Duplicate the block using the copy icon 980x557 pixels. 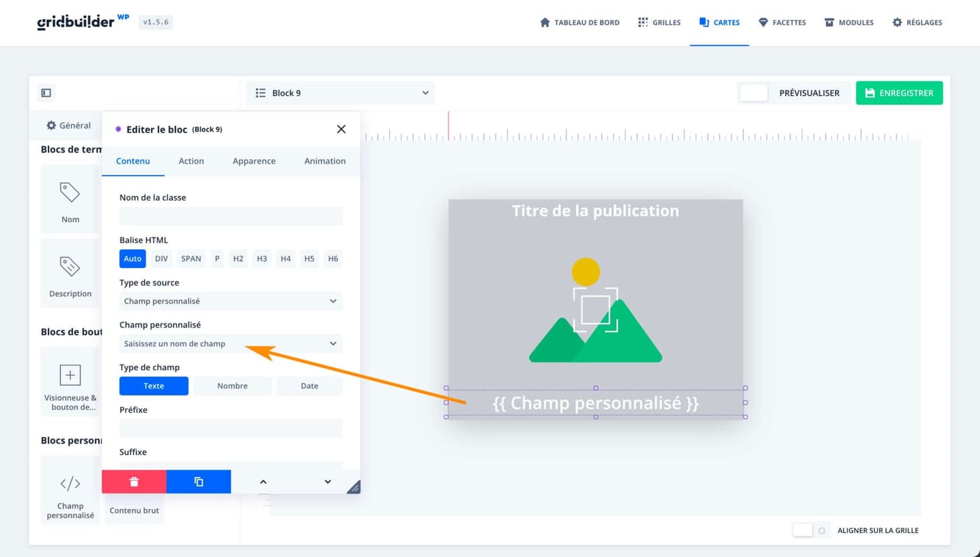pyautogui.click(x=198, y=481)
